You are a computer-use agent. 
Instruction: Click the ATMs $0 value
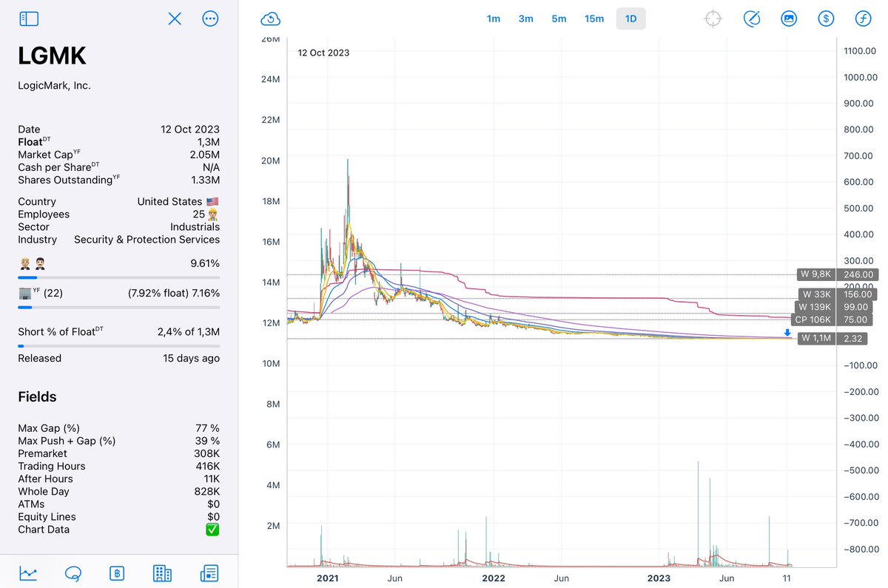pos(213,504)
